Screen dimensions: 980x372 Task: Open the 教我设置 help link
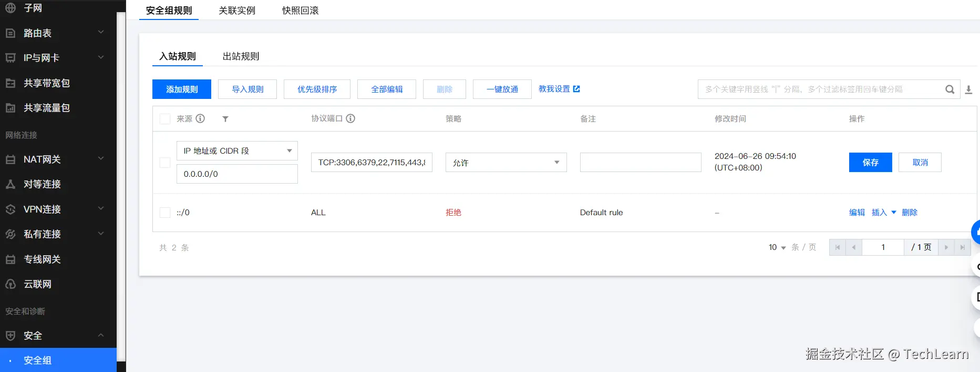(554, 89)
